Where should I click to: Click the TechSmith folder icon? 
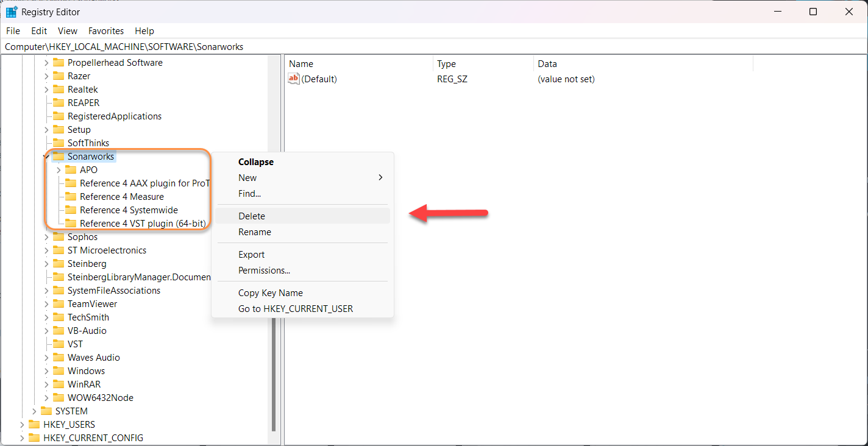click(59, 317)
